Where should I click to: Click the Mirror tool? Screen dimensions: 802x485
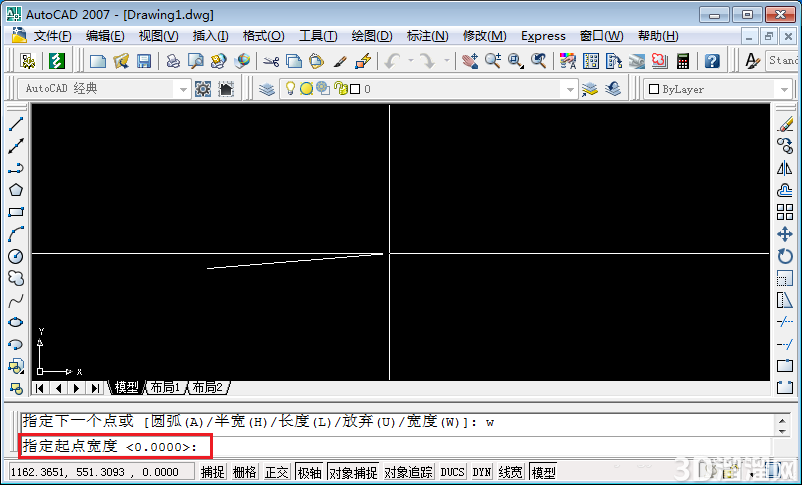point(785,168)
